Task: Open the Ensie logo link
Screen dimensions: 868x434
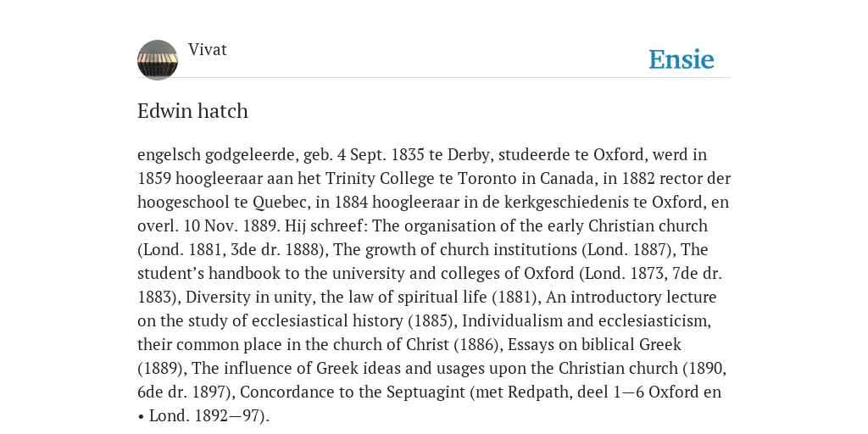Action: coord(682,59)
